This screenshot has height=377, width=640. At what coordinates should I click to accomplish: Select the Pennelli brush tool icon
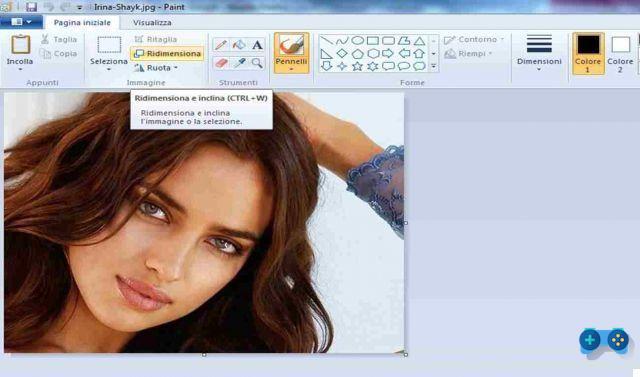click(291, 45)
